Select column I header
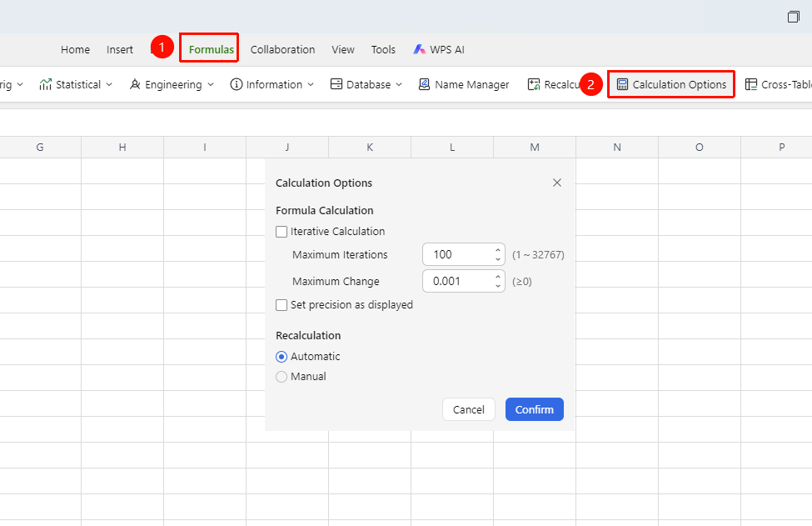Image resolution: width=812 pixels, height=526 pixels. pos(205,148)
